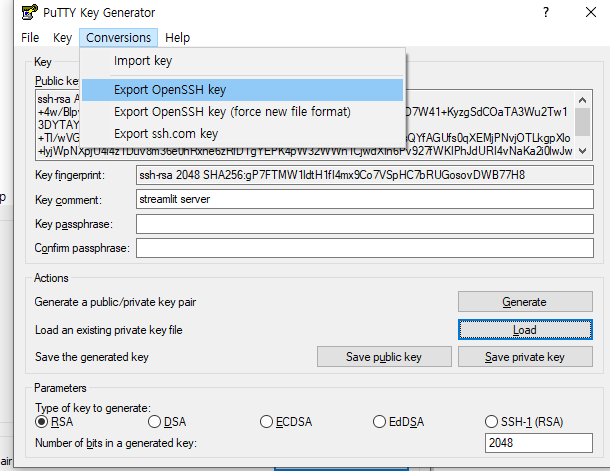
Task: Select the SSH-1 (RSA) key type
Action: (524, 422)
